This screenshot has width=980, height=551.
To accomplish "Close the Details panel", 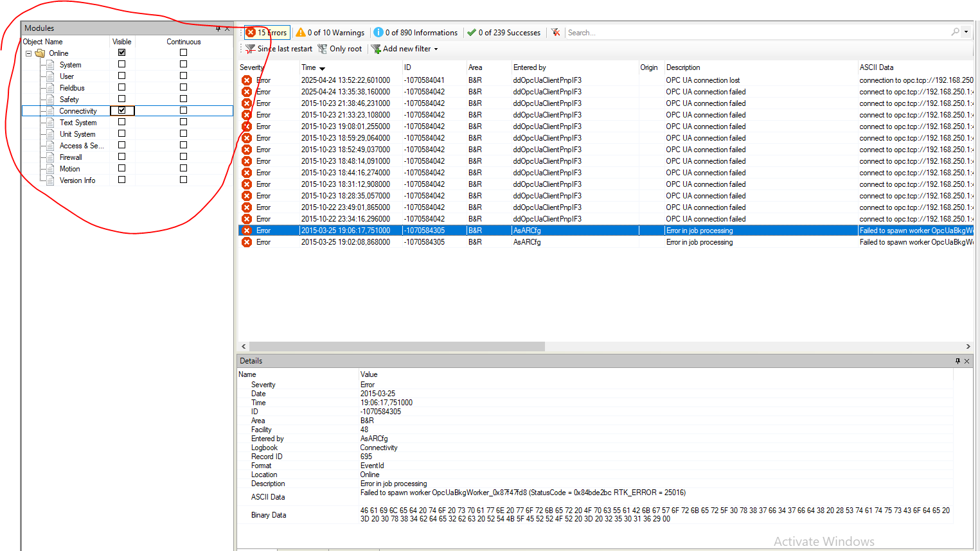I will coord(967,361).
